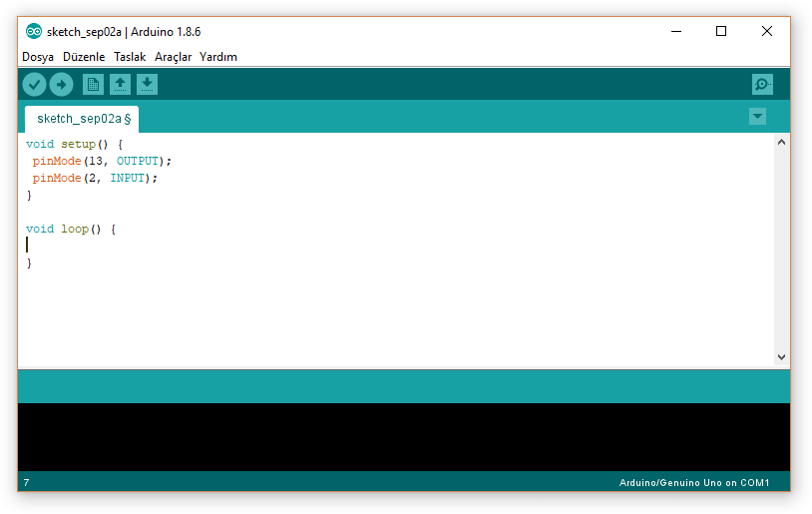The width and height of the screenshot is (812, 514).
Task: Click the Verify sketch checkmark icon
Action: [x=35, y=85]
